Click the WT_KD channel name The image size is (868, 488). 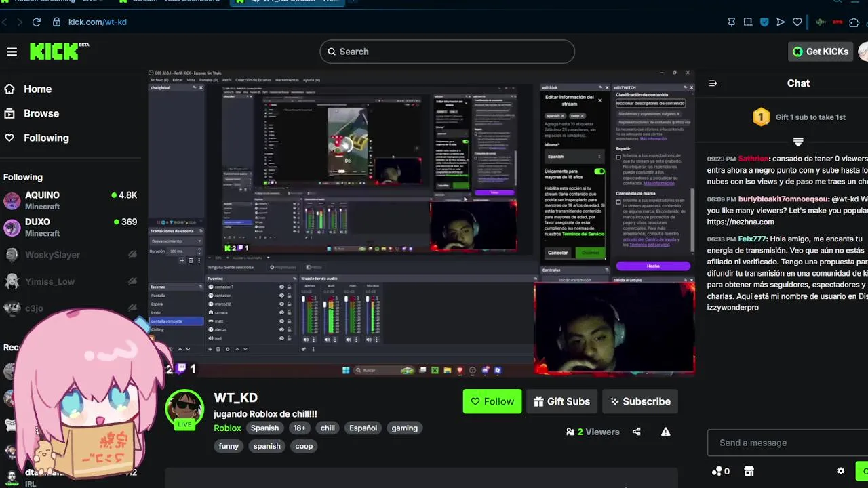tap(236, 398)
